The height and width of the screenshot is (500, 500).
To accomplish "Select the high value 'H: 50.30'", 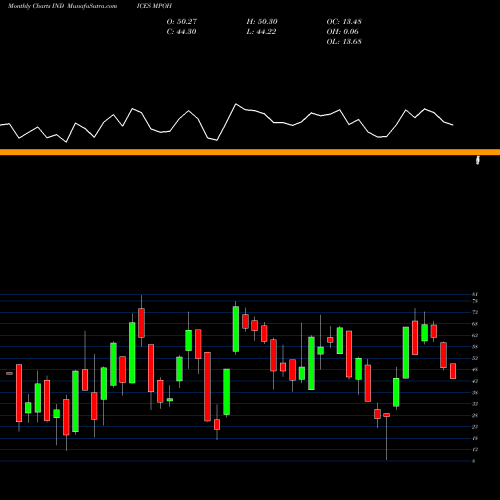I will point(262,21).
